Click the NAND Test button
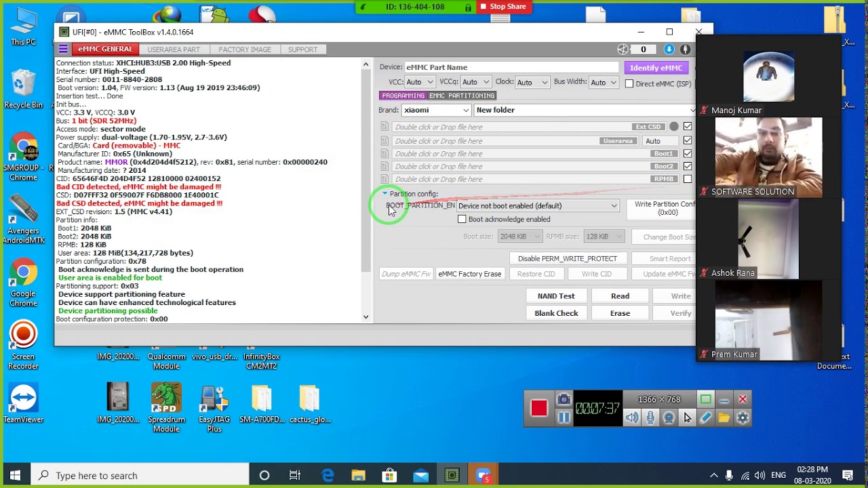868x488 pixels. point(556,296)
